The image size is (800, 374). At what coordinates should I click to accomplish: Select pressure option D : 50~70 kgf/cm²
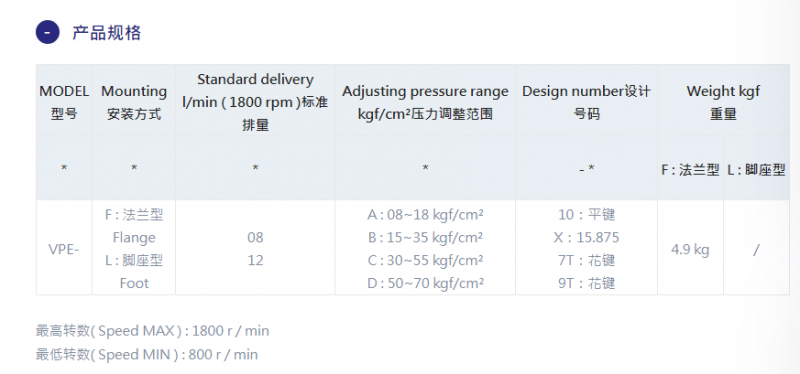pos(425,283)
